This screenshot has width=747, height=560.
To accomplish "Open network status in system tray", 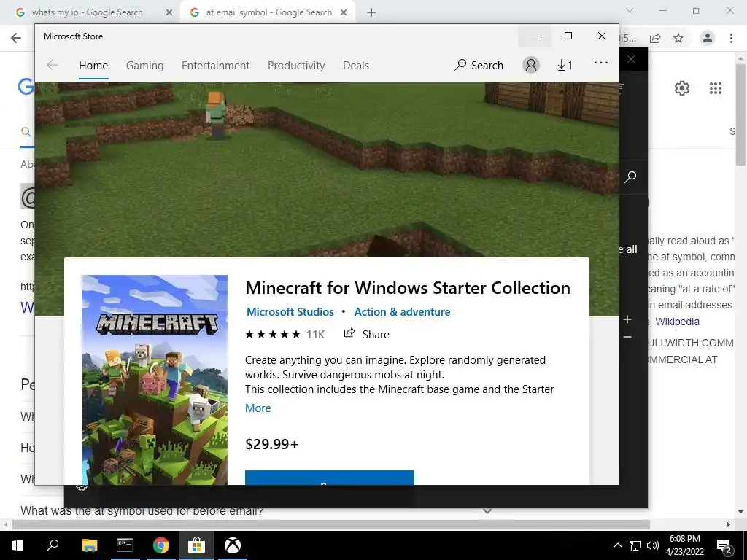I will click(635, 545).
